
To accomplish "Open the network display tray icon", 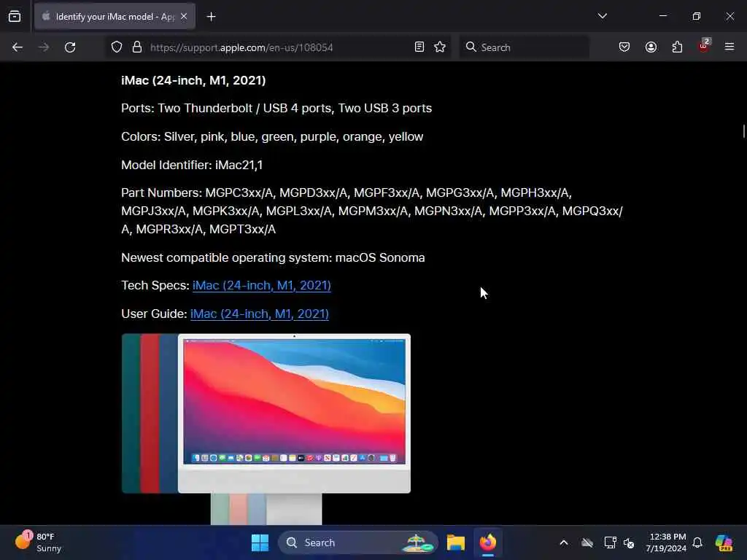I will coord(610,542).
